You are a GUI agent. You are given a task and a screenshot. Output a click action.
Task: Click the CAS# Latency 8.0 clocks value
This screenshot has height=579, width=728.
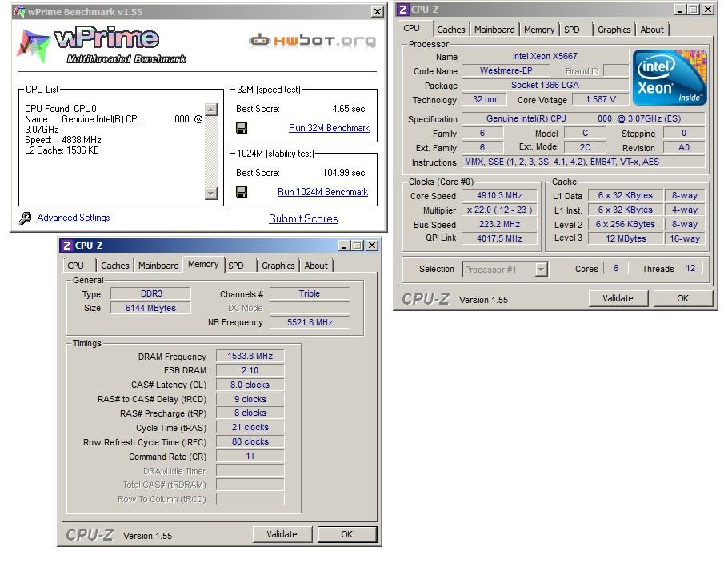(x=250, y=385)
